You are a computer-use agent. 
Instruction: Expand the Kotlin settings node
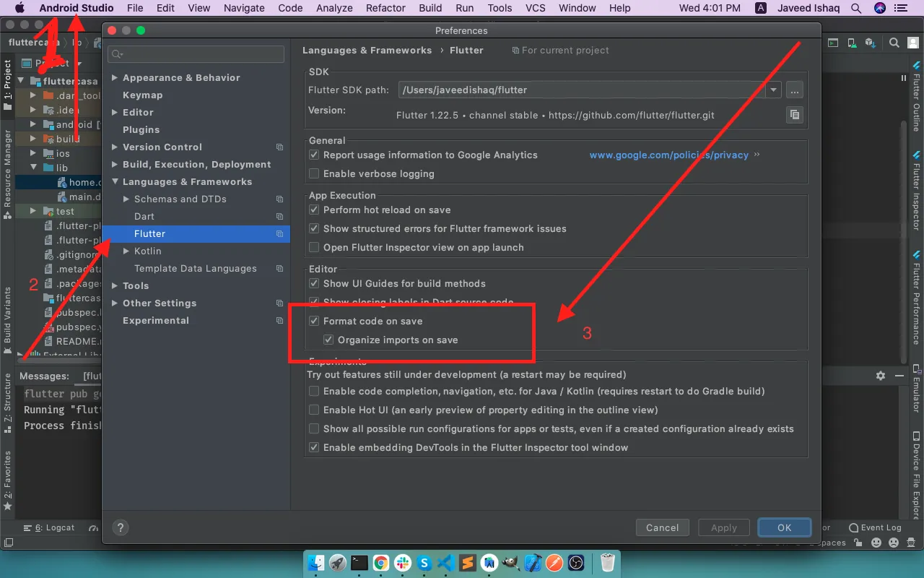coord(126,251)
